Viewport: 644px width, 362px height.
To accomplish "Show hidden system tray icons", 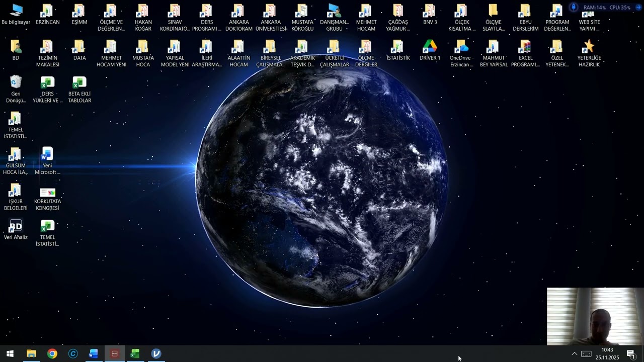I will [x=574, y=354].
